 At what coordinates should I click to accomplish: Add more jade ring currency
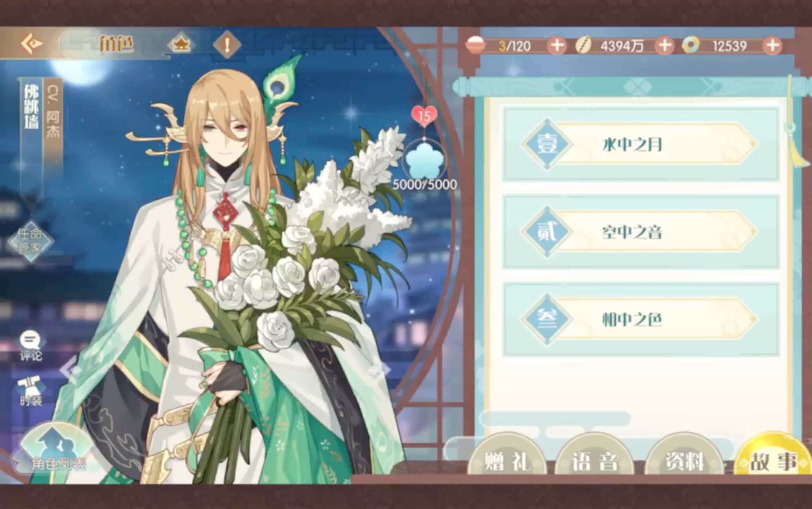pyautogui.click(x=772, y=46)
